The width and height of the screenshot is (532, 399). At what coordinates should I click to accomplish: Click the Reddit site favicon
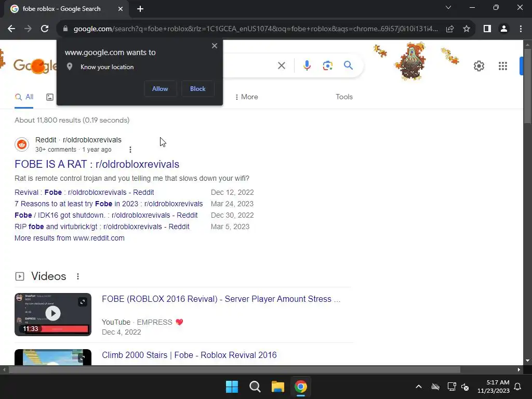point(22,144)
